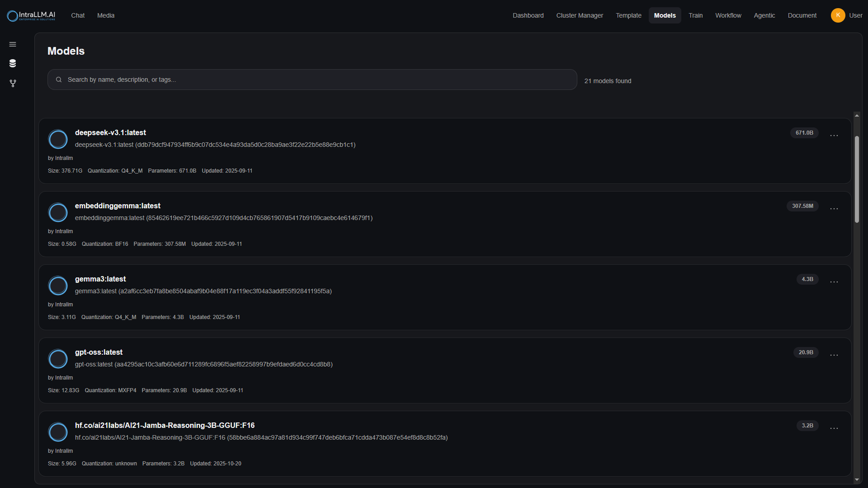Go to the Media page
This screenshot has height=488, width=868.
106,15
